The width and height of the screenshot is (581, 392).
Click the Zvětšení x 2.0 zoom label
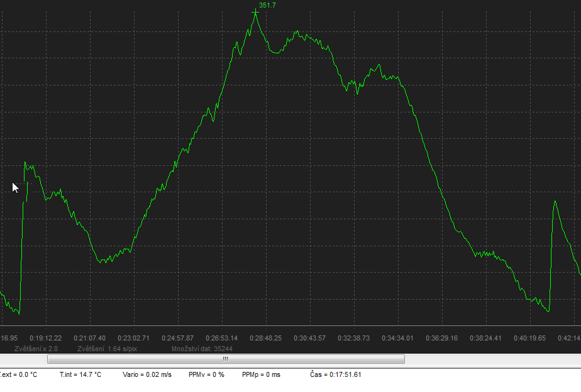36,349
